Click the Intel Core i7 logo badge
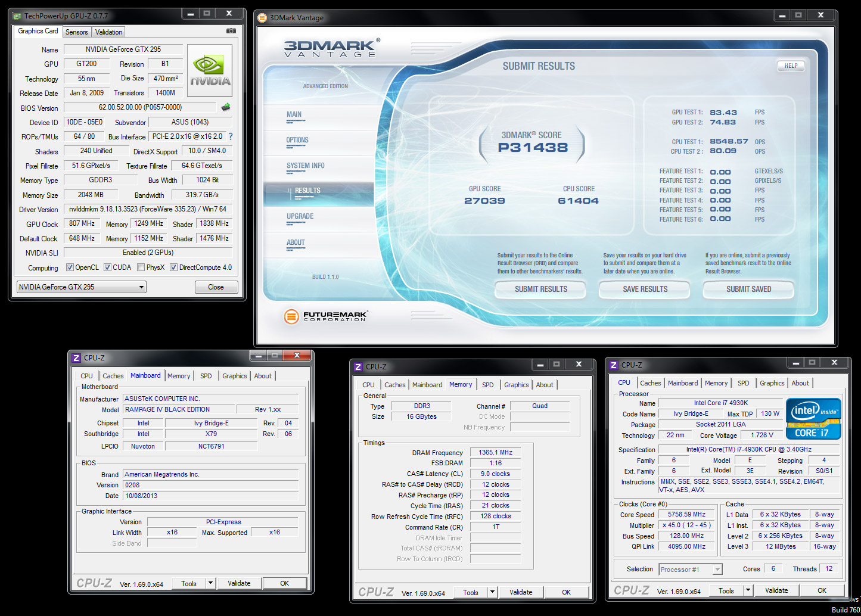This screenshot has height=616, width=861. point(813,419)
